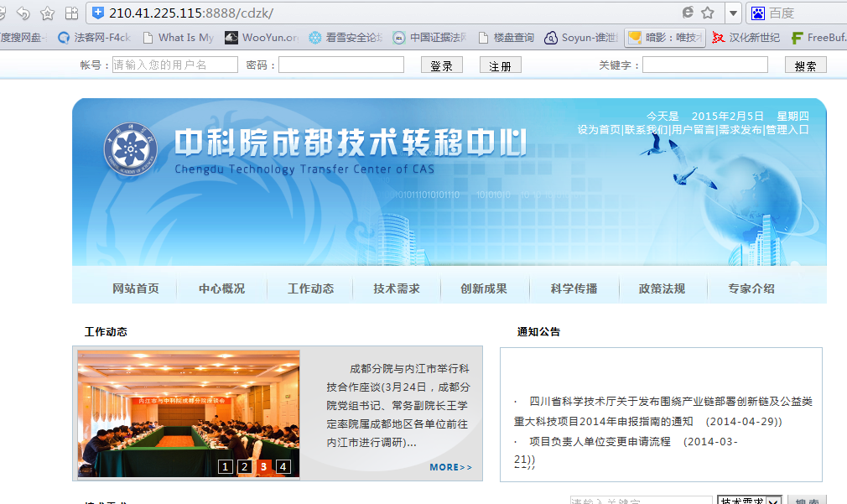Click the 设为首页 link
The height and width of the screenshot is (504, 847).
coord(599,130)
